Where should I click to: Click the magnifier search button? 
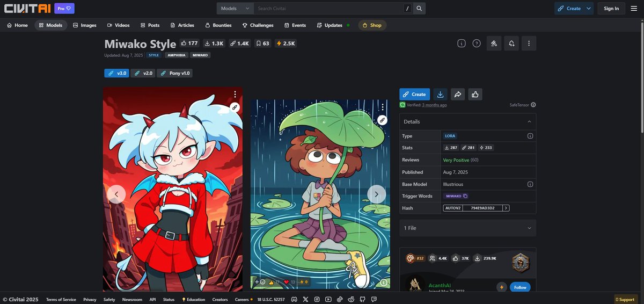tap(420, 8)
